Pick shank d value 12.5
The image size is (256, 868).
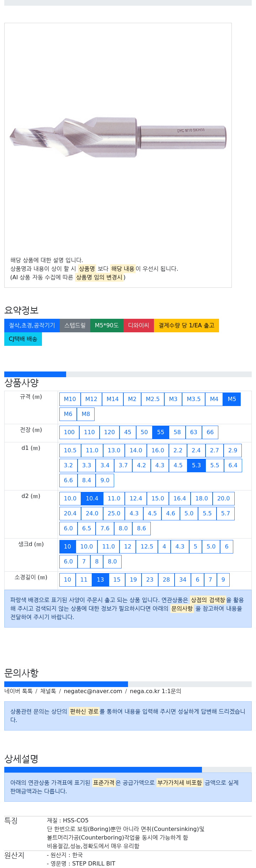coord(147,546)
